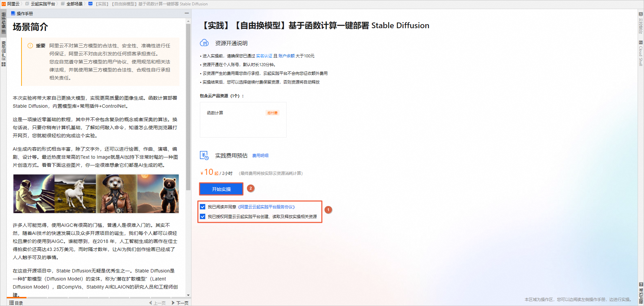Screen dimensions: 644x306
Task: Open the Cloud Shell right sidebar tab
Action: click(641, 53)
